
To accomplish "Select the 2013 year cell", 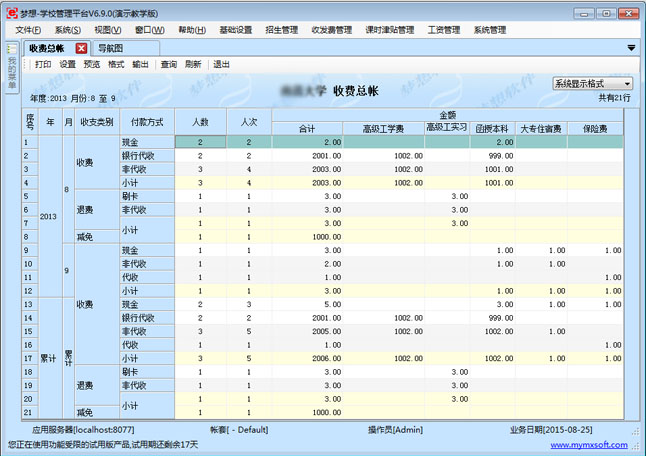I will coord(50,216).
